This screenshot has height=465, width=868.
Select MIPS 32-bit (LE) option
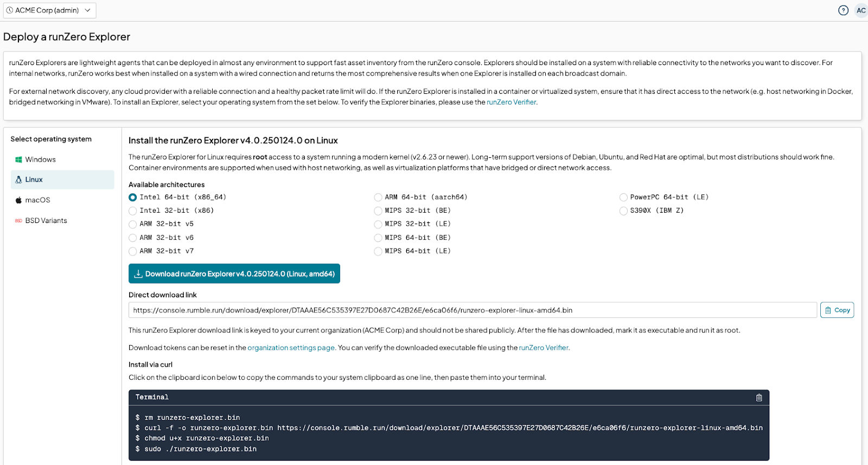coord(378,224)
